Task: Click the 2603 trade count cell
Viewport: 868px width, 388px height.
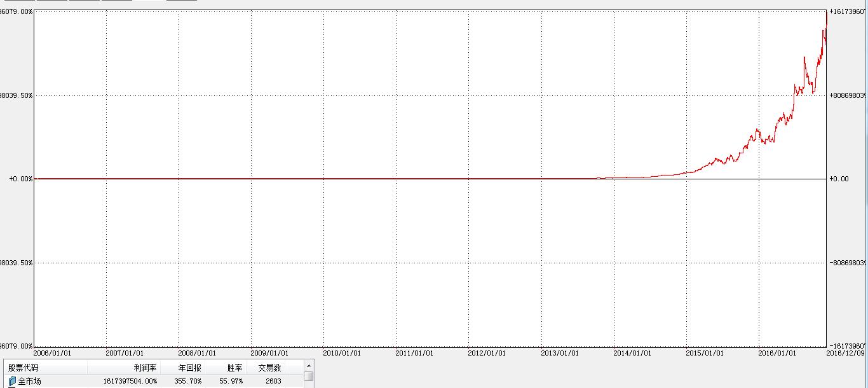Action: pyautogui.click(x=273, y=381)
